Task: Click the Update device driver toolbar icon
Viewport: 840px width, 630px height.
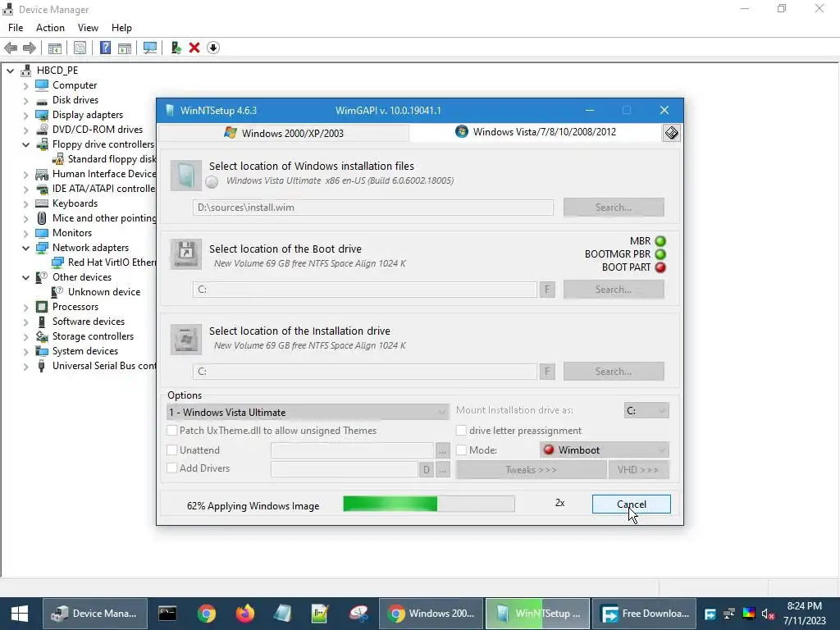Action: [176, 48]
